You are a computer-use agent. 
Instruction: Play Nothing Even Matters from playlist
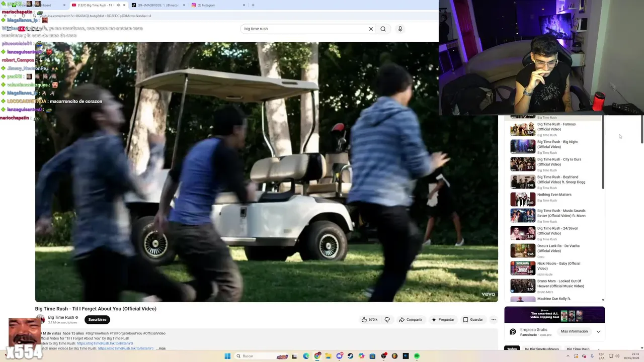tap(556, 199)
